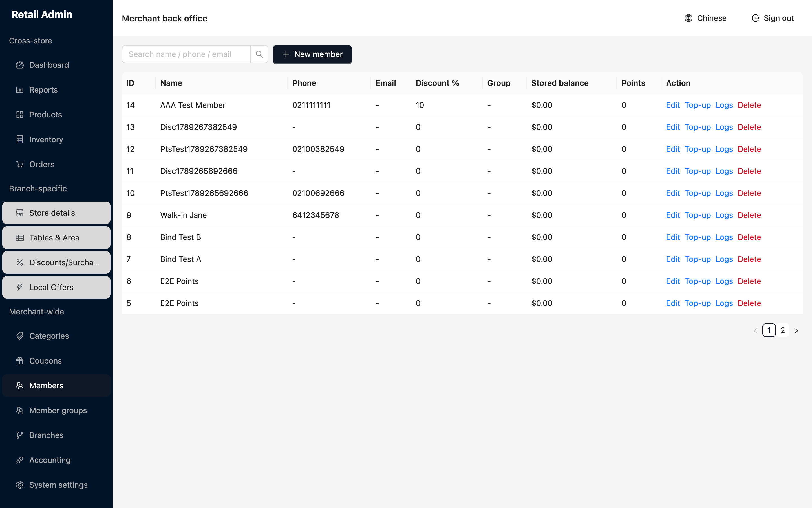Click the Orders cart icon
Screen dimensions: 812x508
[x=20, y=164]
